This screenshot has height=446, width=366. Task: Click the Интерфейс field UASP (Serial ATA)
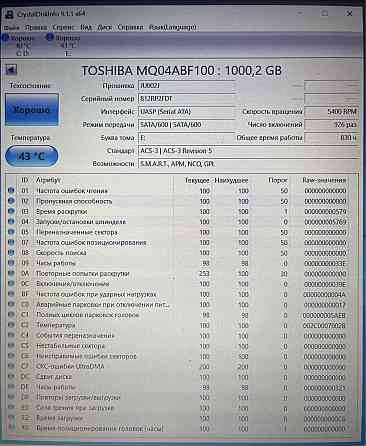click(186, 112)
